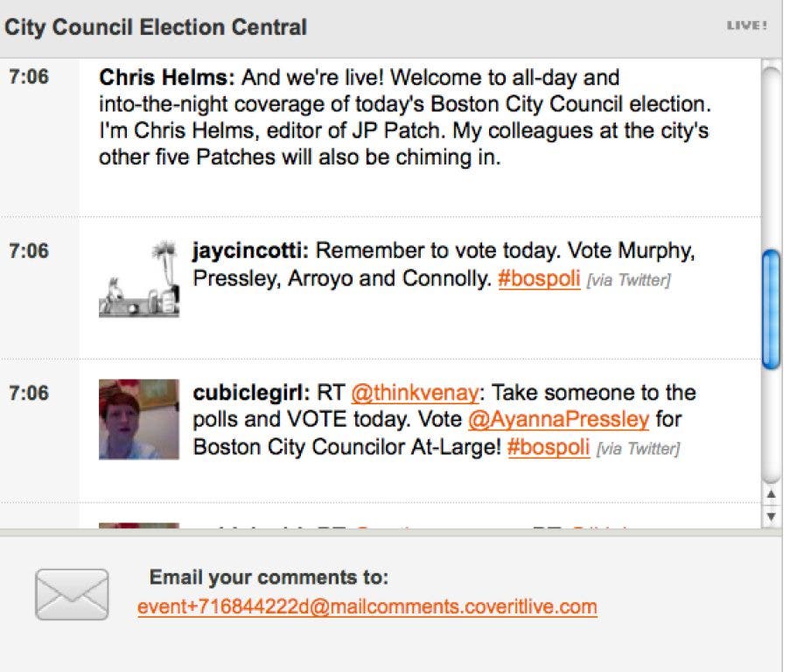Visit the @AyannaPressley profile link
Viewport: 790px width, 672px height.
[558, 420]
